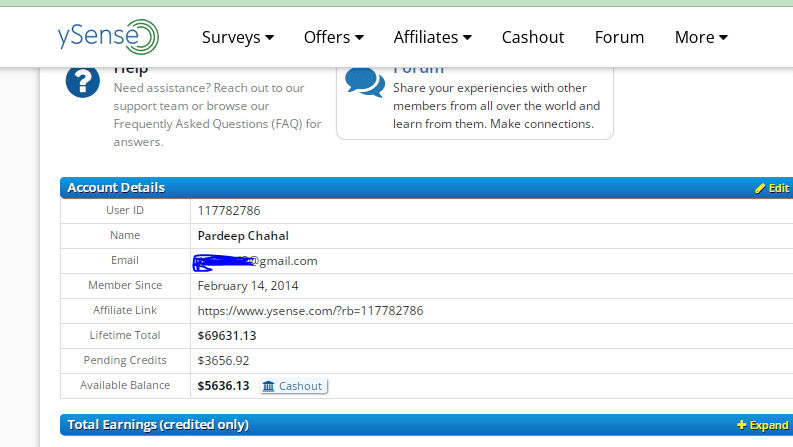Click the Available Balance amount $5636.13

coord(224,386)
